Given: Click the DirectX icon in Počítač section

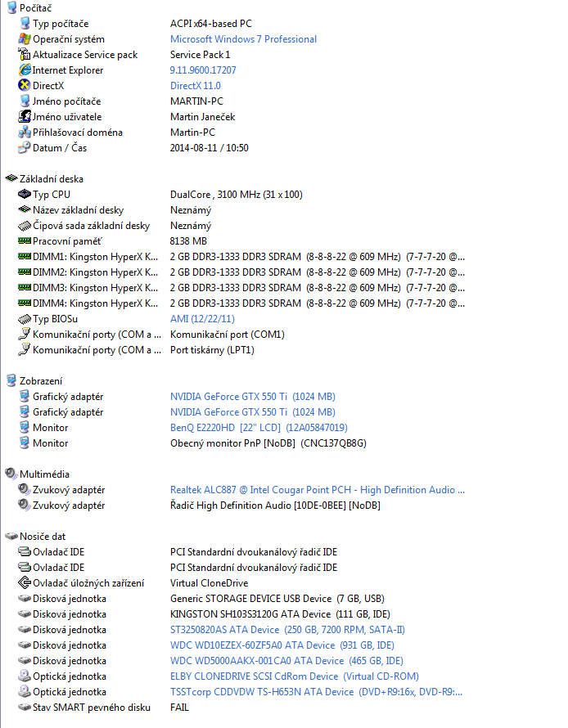Looking at the screenshot, I should [25, 86].
